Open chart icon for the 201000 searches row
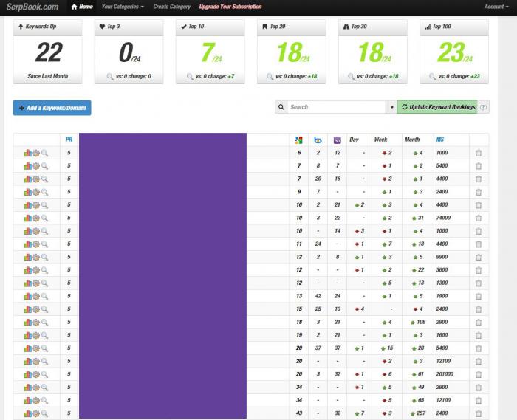 [28, 374]
